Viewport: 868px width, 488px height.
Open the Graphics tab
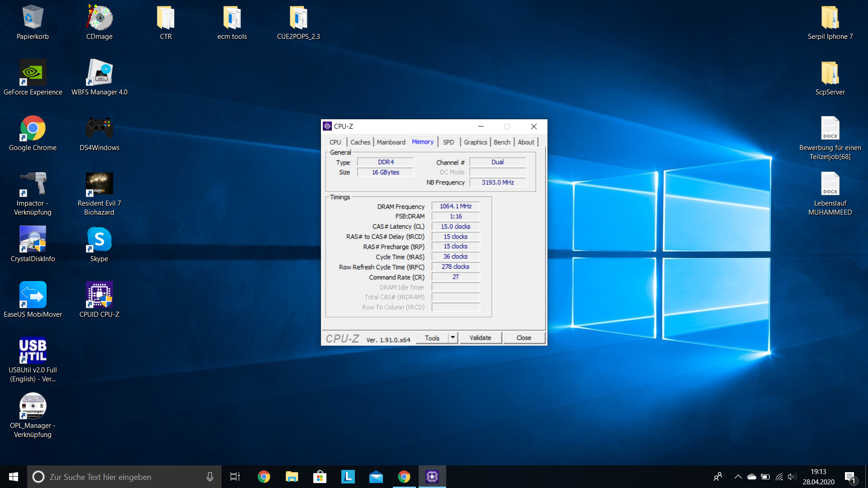pyautogui.click(x=475, y=142)
